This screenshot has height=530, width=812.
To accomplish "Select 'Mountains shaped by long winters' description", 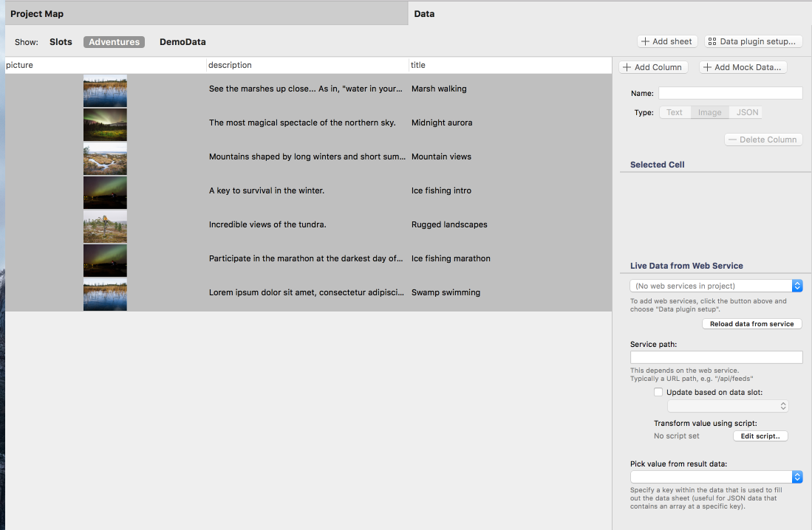I will pos(307,156).
